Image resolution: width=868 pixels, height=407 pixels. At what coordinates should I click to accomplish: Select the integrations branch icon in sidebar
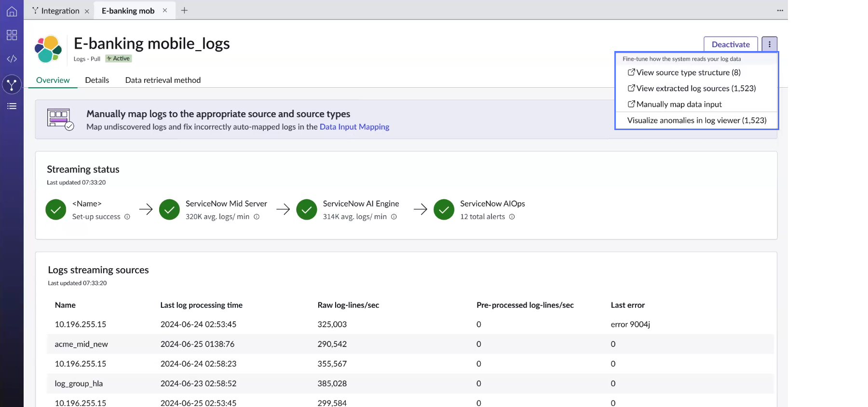pyautogui.click(x=12, y=84)
